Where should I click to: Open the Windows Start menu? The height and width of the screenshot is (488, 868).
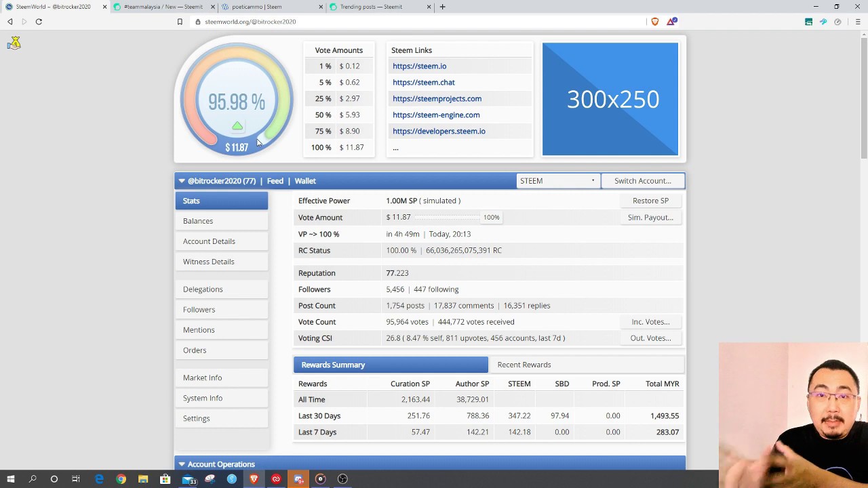11,479
